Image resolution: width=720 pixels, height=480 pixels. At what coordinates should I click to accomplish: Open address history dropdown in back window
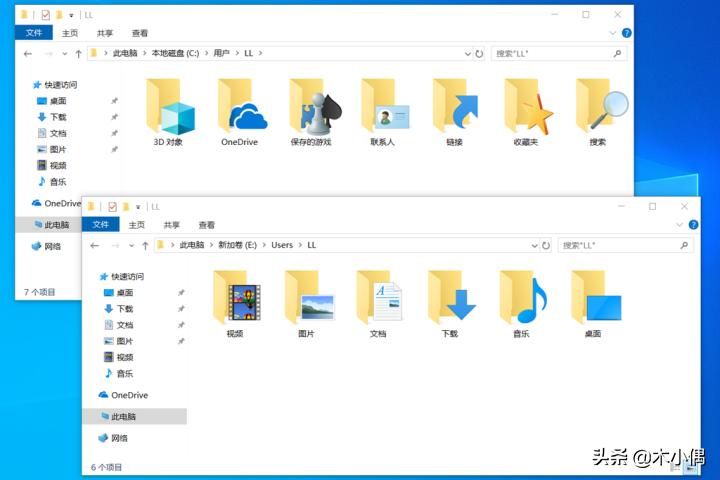[x=467, y=54]
